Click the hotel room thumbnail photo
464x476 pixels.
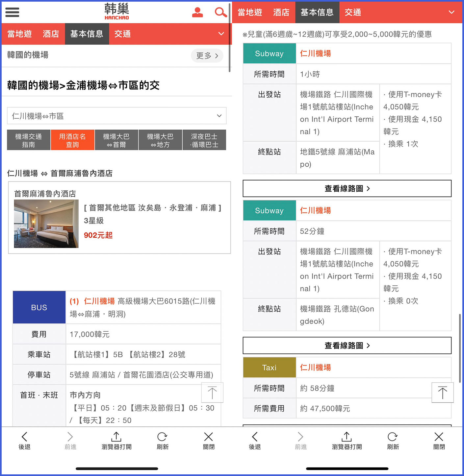click(46, 224)
